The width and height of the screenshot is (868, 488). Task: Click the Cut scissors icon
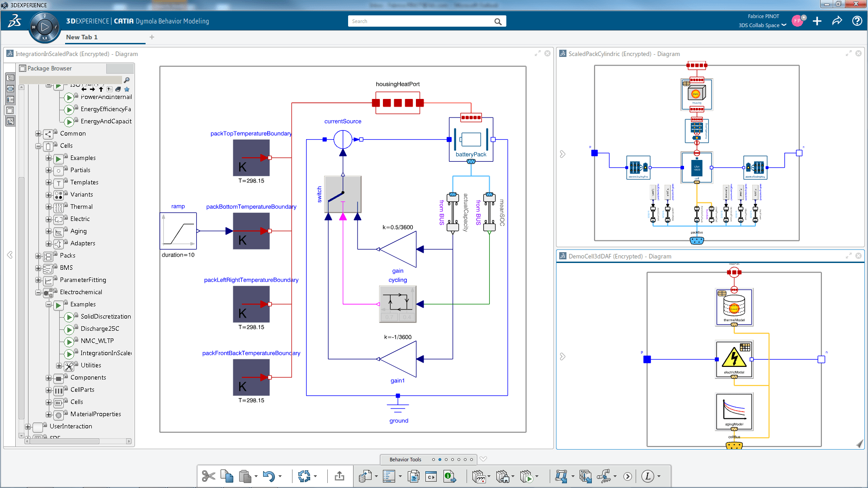tap(208, 476)
